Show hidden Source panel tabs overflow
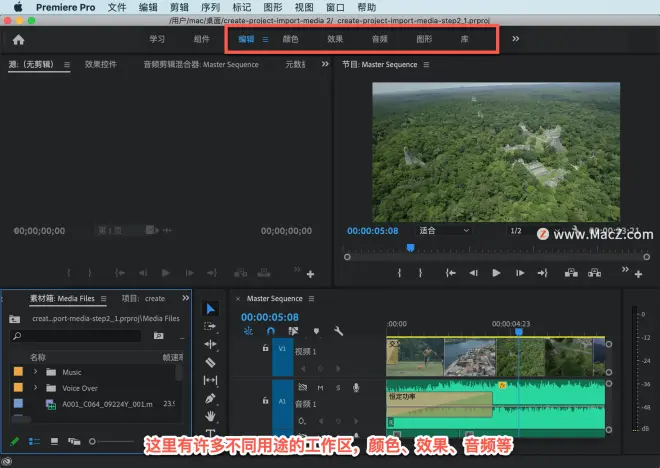This screenshot has width=660, height=468. [325, 64]
